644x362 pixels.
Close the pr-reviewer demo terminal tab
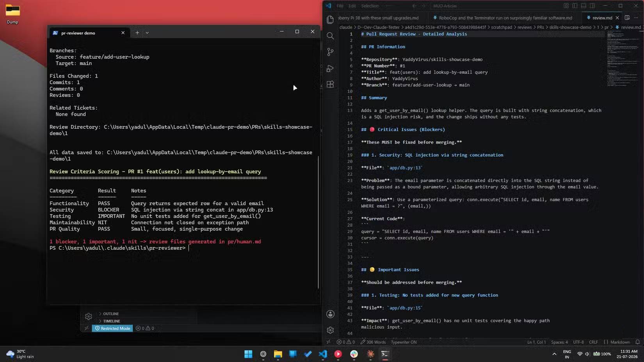coord(123,33)
